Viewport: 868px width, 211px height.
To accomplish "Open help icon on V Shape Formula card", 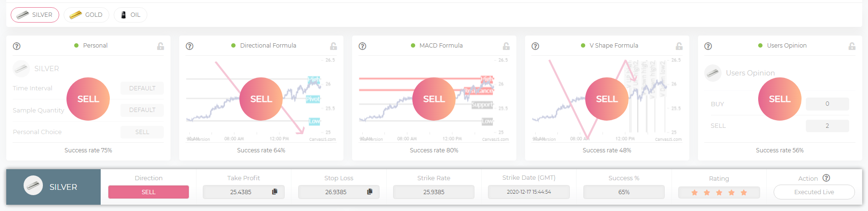I will pyautogui.click(x=535, y=46).
